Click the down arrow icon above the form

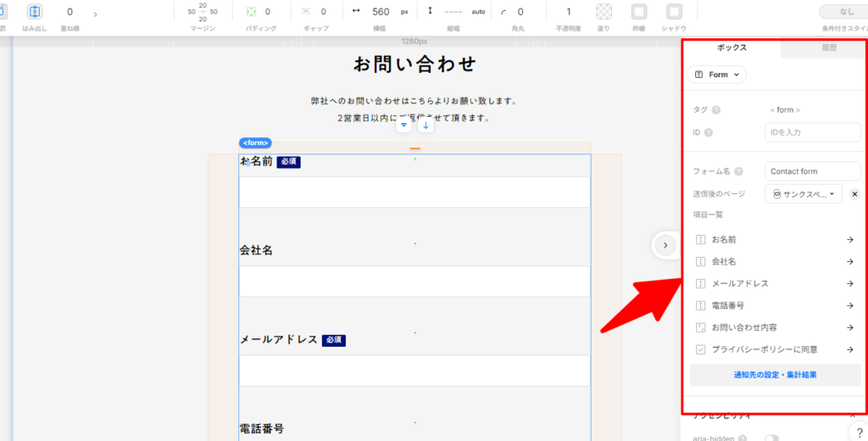[x=426, y=126]
